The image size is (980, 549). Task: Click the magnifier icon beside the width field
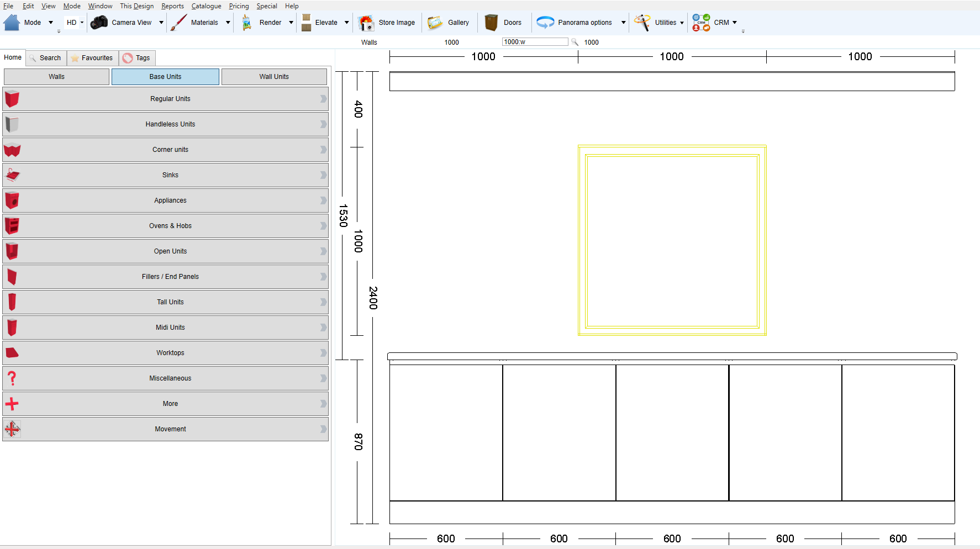[575, 42]
